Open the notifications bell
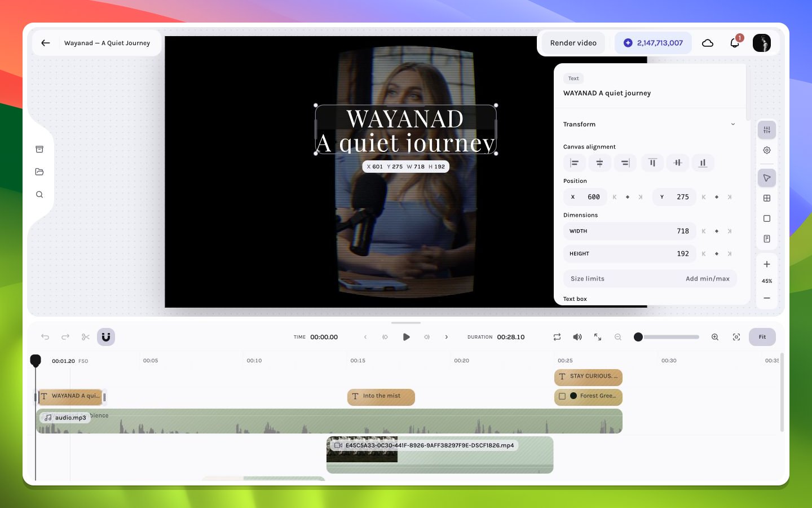812x508 pixels. pos(735,43)
